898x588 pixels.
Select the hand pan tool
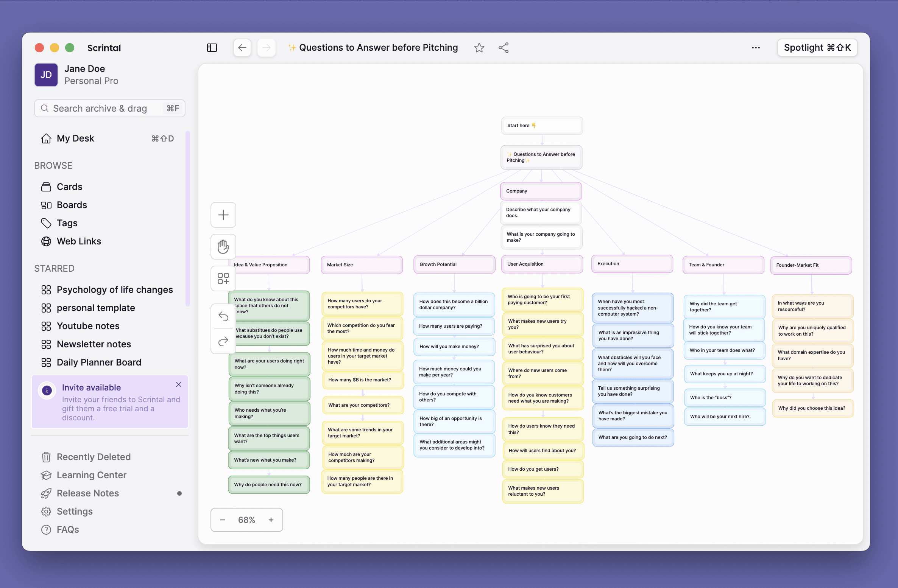223,247
